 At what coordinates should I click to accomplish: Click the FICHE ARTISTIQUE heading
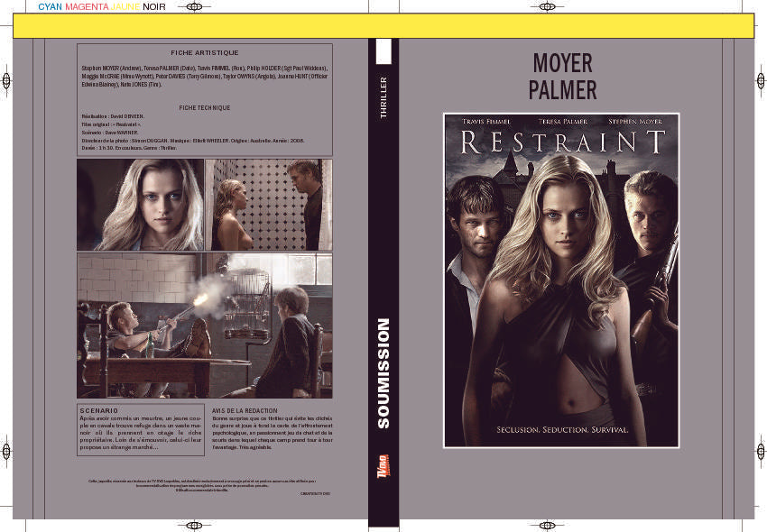click(205, 53)
